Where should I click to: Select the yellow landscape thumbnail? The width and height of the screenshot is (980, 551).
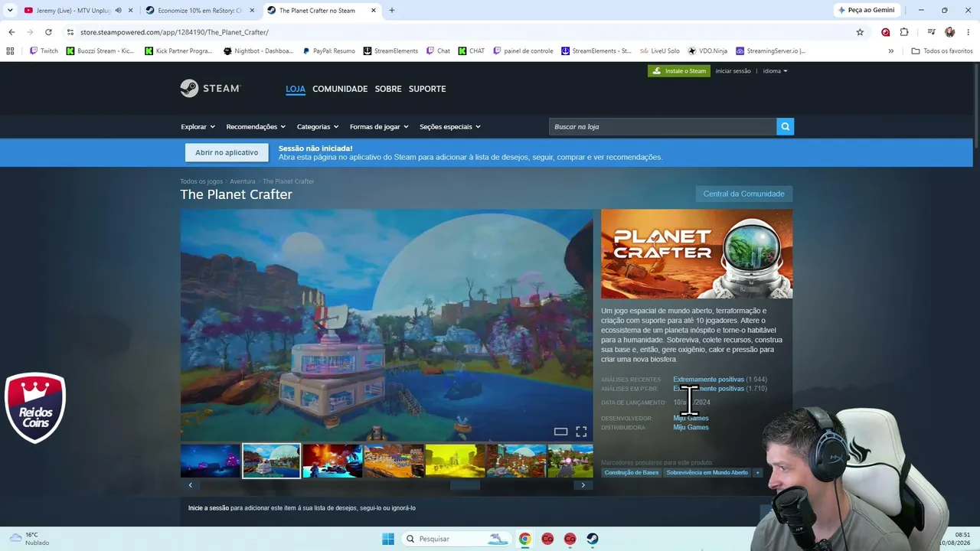(x=455, y=461)
